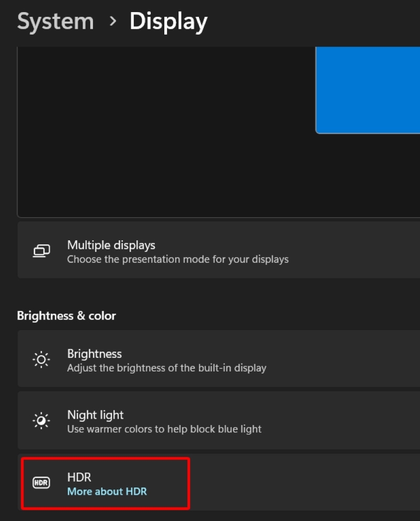Click the Brightness sun icon
This screenshot has height=521, width=420.
click(41, 359)
